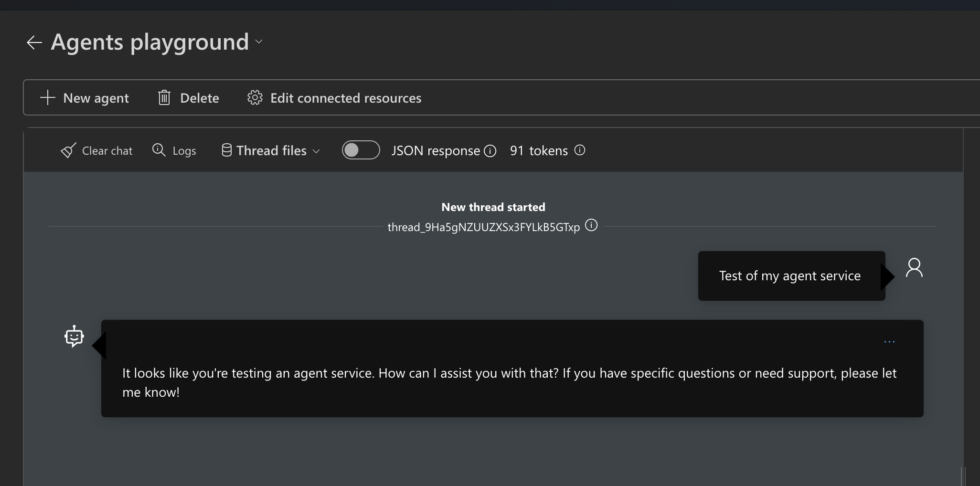Click the New agent plus icon

[48, 97]
